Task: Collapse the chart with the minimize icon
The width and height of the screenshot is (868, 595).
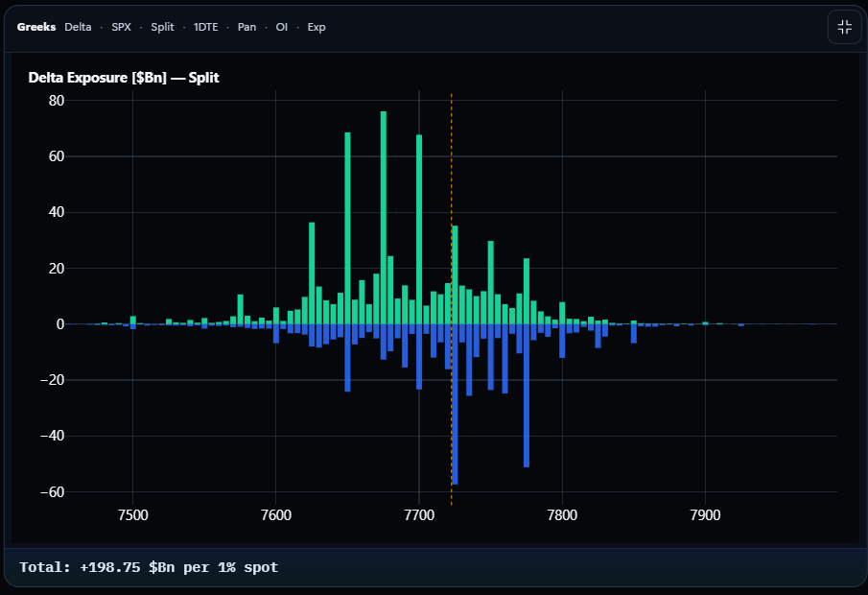Action: [x=844, y=27]
